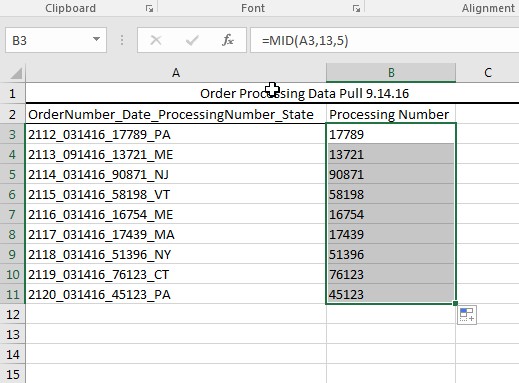Image resolution: width=519 pixels, height=383 pixels.
Task: Select row 14 header
Action: click(x=13, y=354)
